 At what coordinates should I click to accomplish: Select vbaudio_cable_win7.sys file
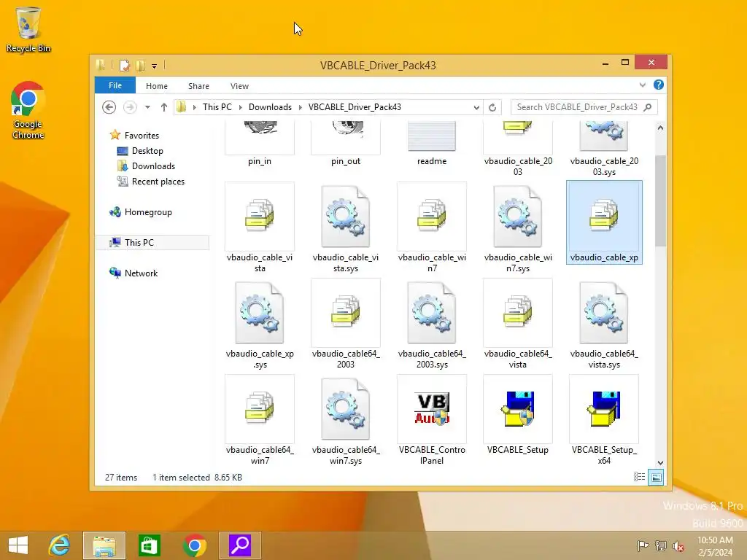point(518,227)
